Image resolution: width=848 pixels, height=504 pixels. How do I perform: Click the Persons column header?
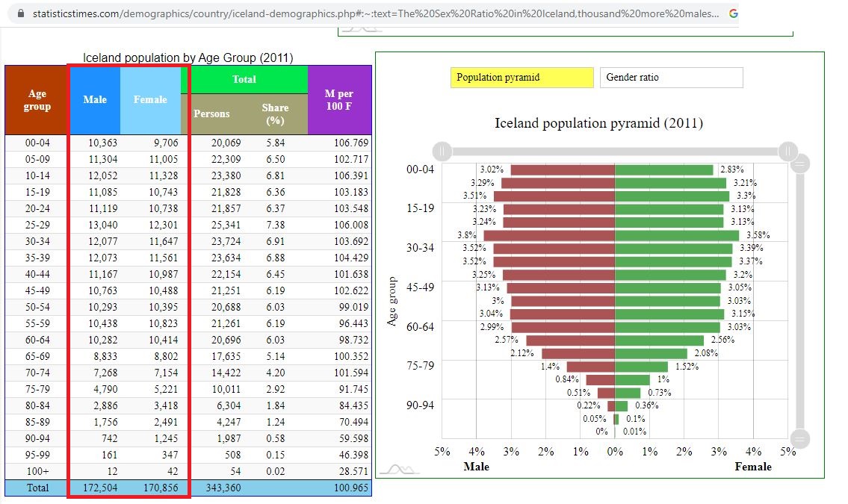tap(211, 114)
